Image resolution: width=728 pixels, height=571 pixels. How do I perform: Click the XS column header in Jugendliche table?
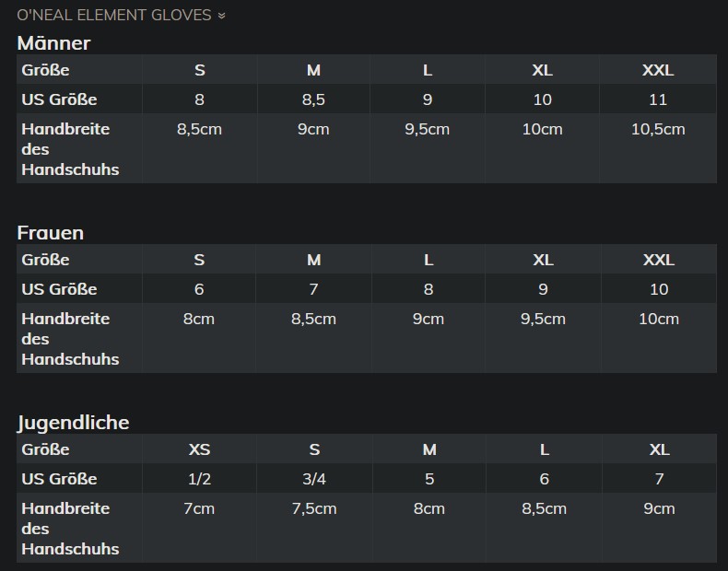199,449
